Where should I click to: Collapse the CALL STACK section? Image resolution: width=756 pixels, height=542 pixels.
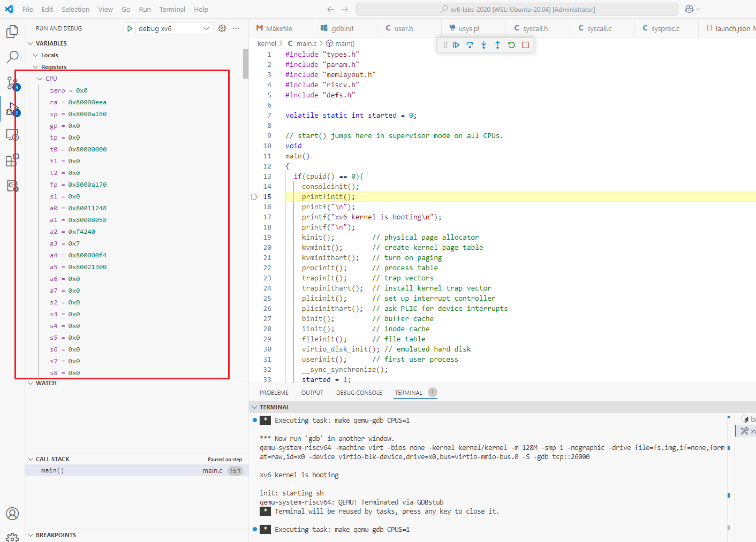52,459
